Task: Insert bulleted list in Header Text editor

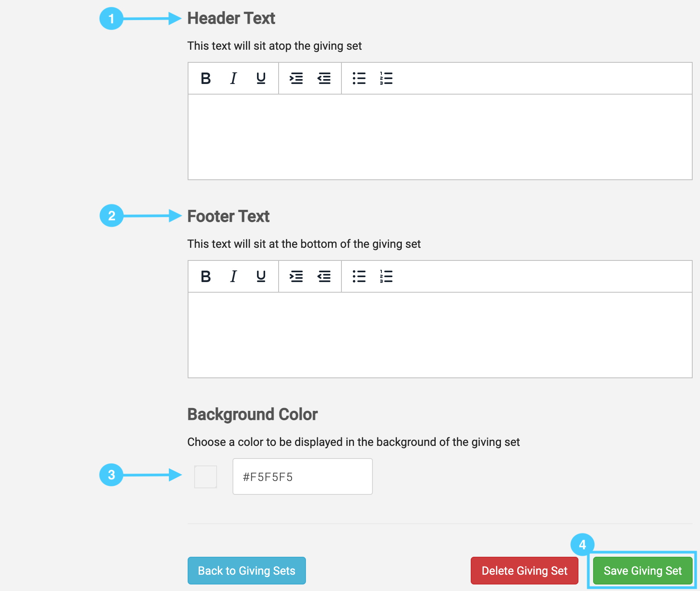Action: [x=359, y=78]
